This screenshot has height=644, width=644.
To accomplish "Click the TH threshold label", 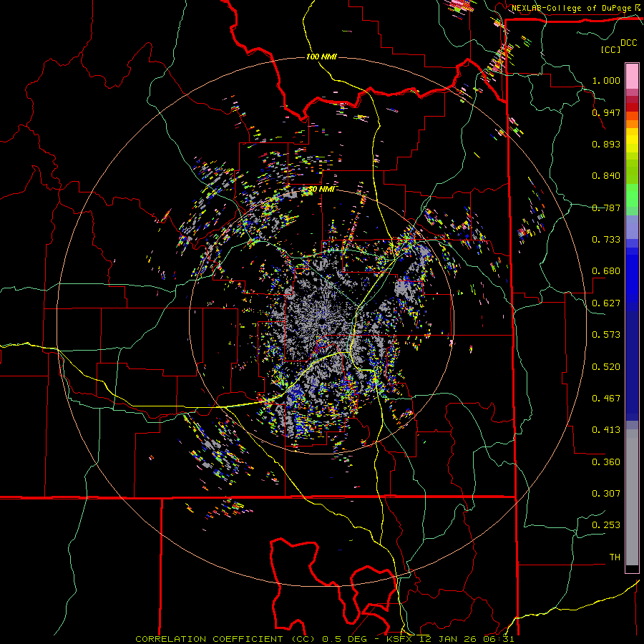I will 615,557.
